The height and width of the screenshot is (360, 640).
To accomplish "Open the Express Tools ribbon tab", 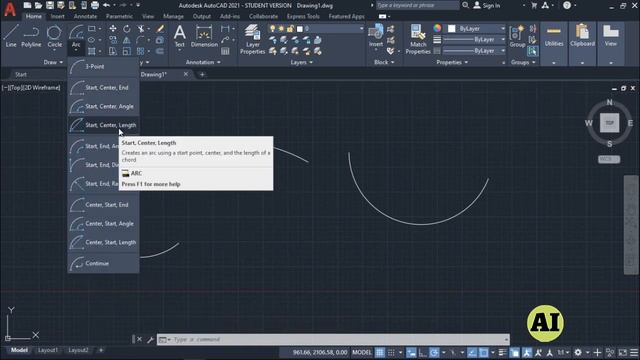I will coord(303,16).
